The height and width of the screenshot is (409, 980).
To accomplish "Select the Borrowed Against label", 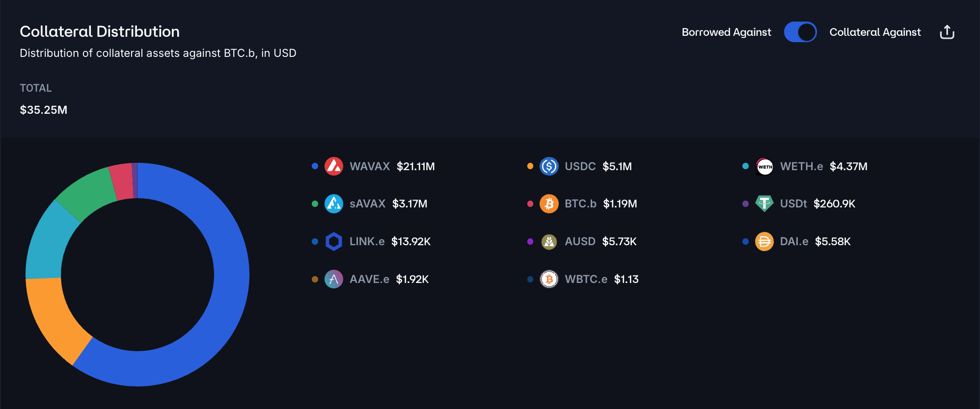I will (726, 32).
